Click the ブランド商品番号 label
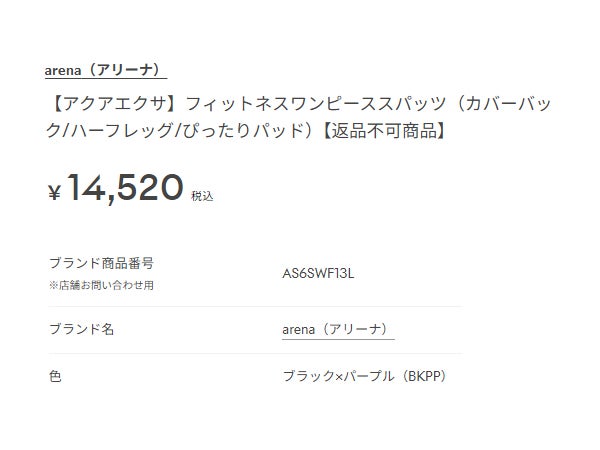Viewport: 600px width, 450px height. pos(101,263)
